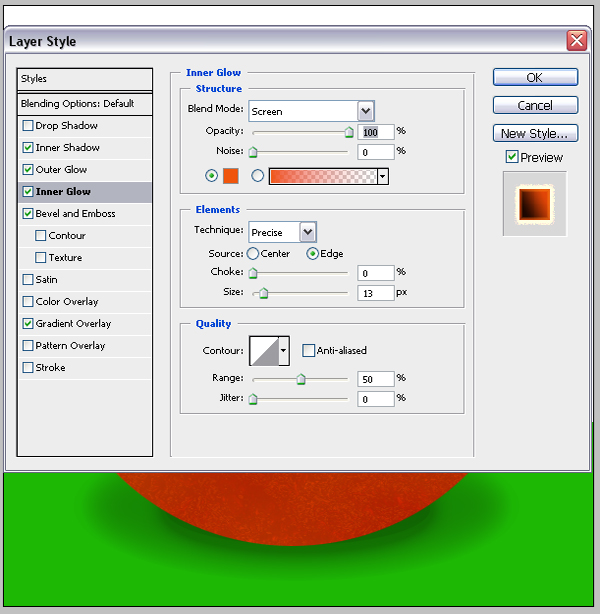Click the Noise slider handle
The height and width of the screenshot is (614, 600).
[x=253, y=152]
